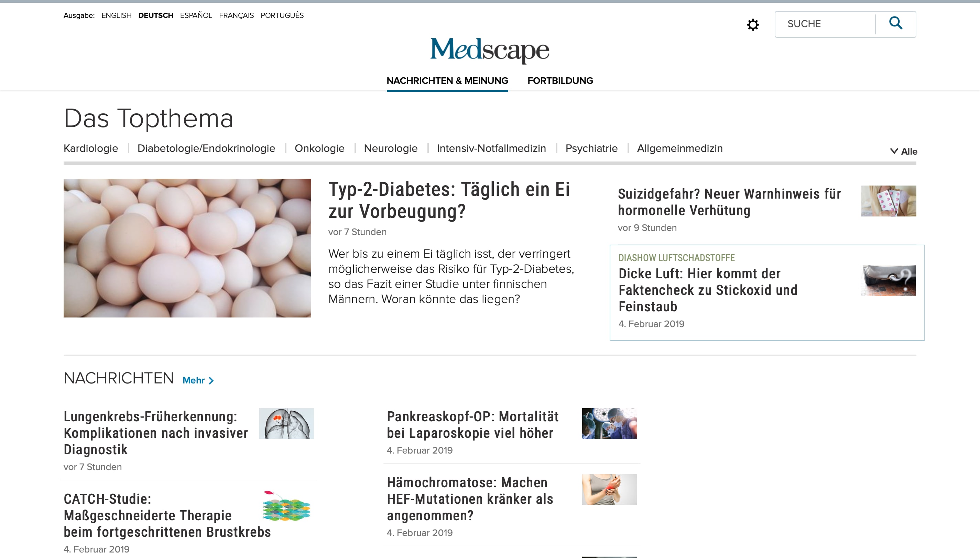Open the exhaust pipe thumbnail
Viewport: 980px width, 558px height.
click(888, 281)
